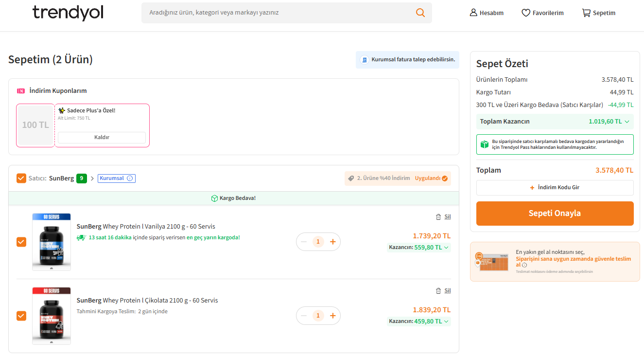Deselect the Vanilya Whey Protein checkbox
Image resolution: width=644 pixels, height=357 pixels.
(x=21, y=242)
